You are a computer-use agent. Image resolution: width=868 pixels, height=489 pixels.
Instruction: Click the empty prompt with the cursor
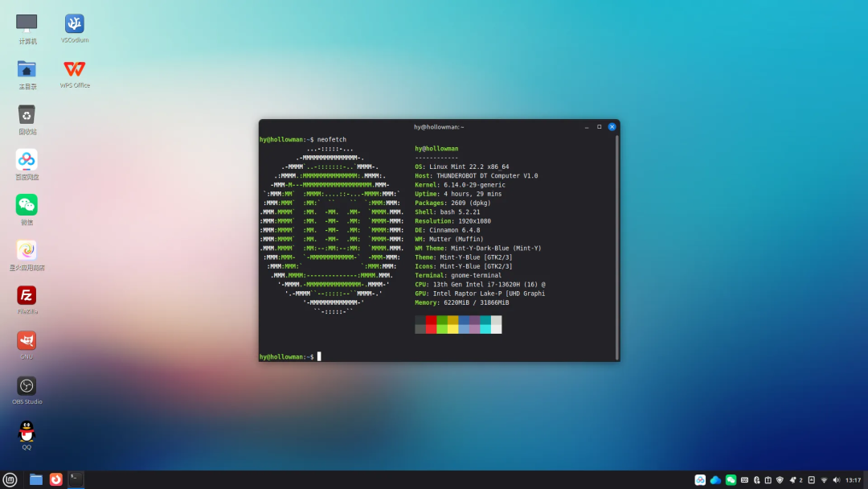(x=290, y=356)
